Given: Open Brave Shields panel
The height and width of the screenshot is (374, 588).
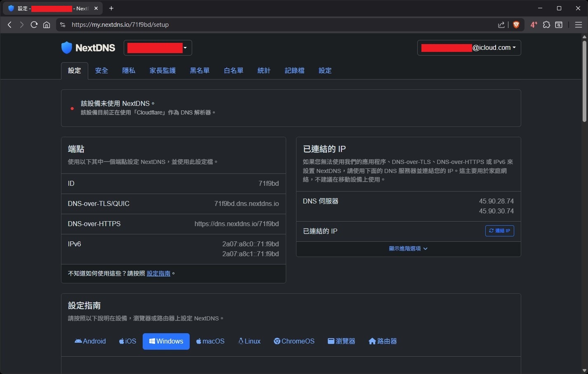Looking at the screenshot, I should 516,25.
